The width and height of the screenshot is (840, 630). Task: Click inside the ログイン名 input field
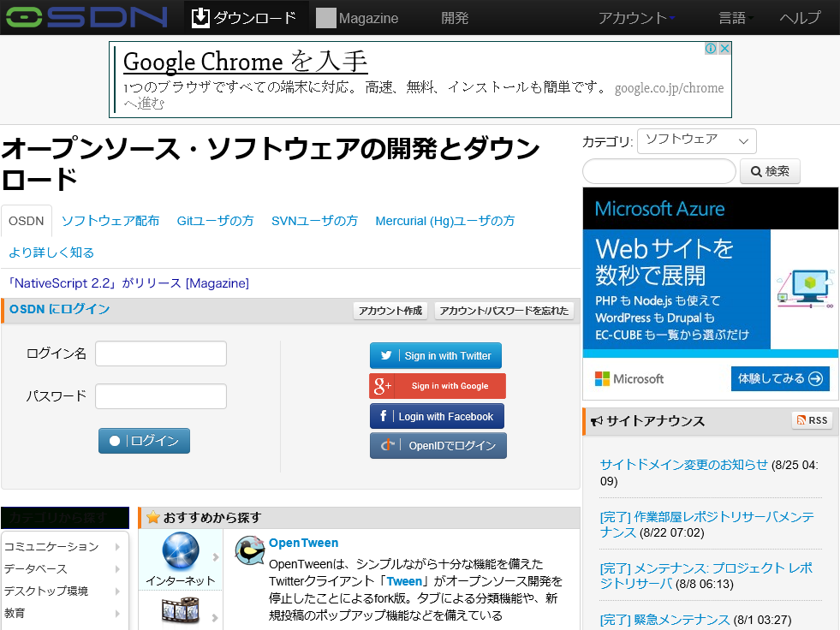click(161, 354)
